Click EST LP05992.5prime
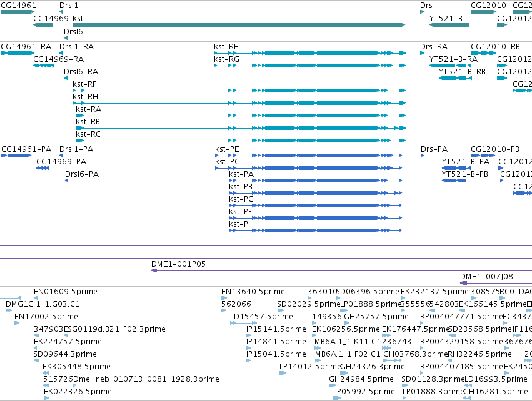Viewport: 532px width, 401px height. 364,392
